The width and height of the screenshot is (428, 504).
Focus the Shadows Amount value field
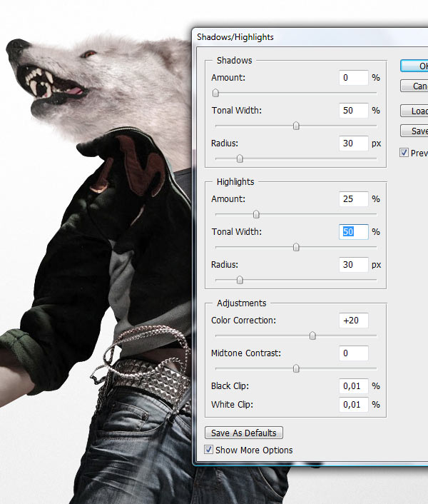pos(354,78)
